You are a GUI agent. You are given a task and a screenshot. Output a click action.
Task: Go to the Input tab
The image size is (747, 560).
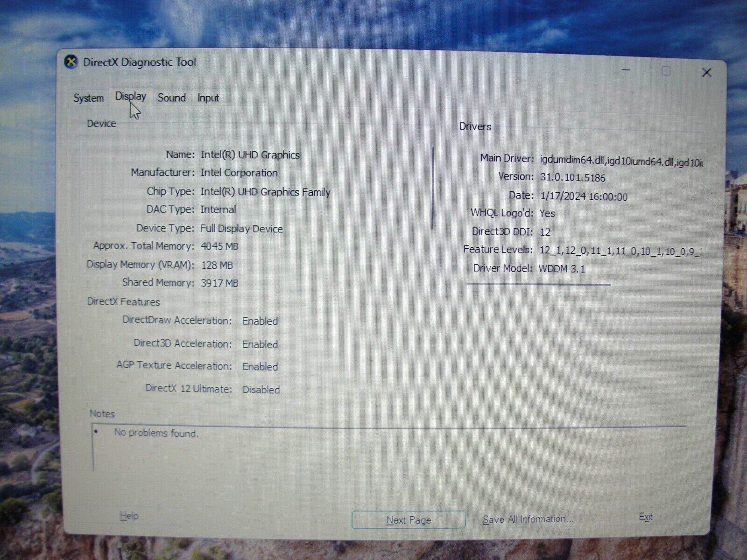click(208, 98)
